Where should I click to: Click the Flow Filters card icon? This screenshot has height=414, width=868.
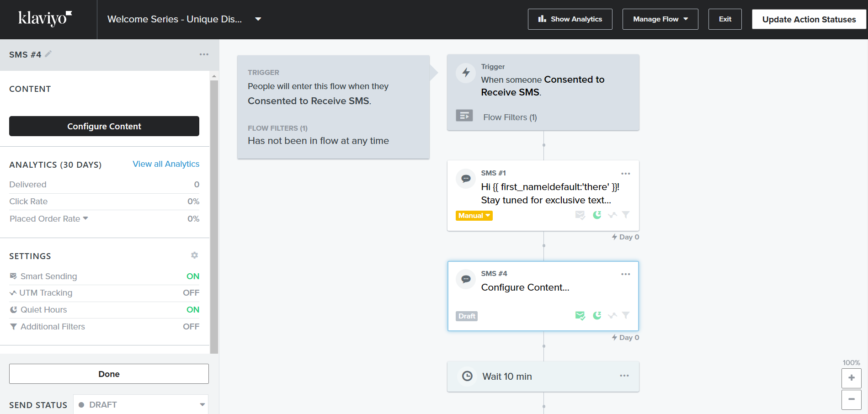tap(464, 116)
